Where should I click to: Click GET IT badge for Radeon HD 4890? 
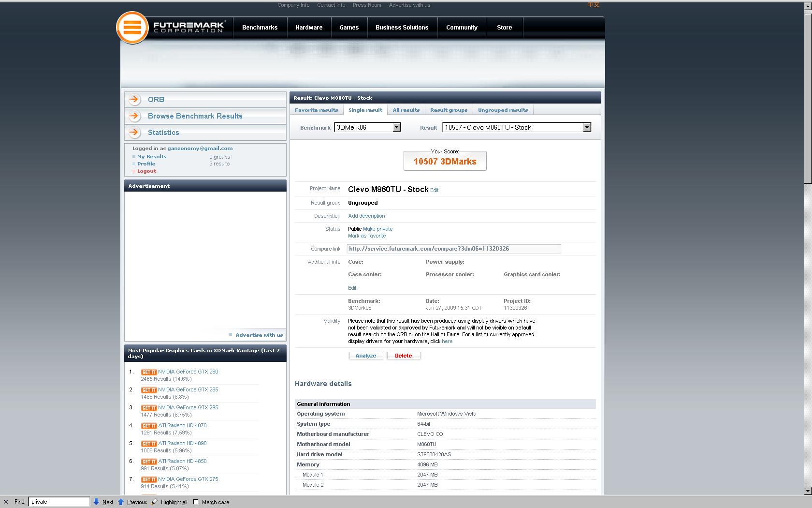coord(149,444)
